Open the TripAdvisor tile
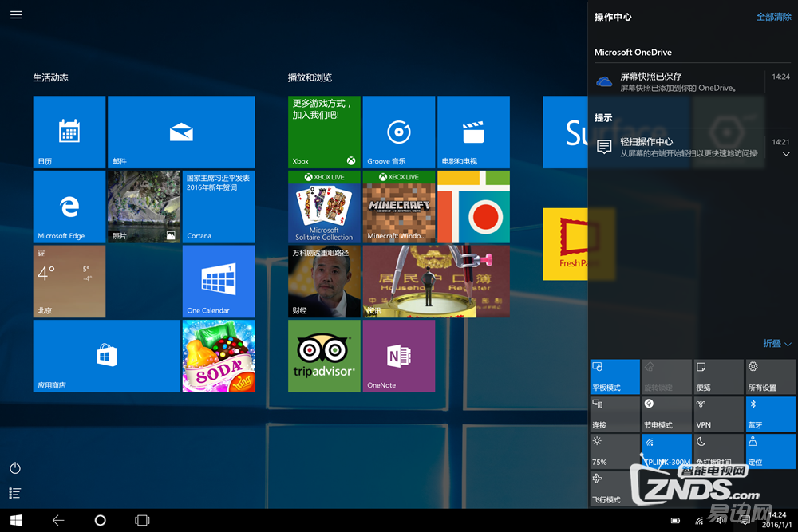The image size is (798, 532). pos(324,356)
